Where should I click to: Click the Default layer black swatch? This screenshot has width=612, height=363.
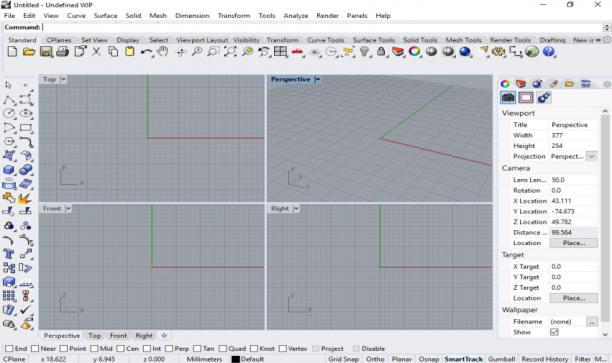[x=235, y=359]
